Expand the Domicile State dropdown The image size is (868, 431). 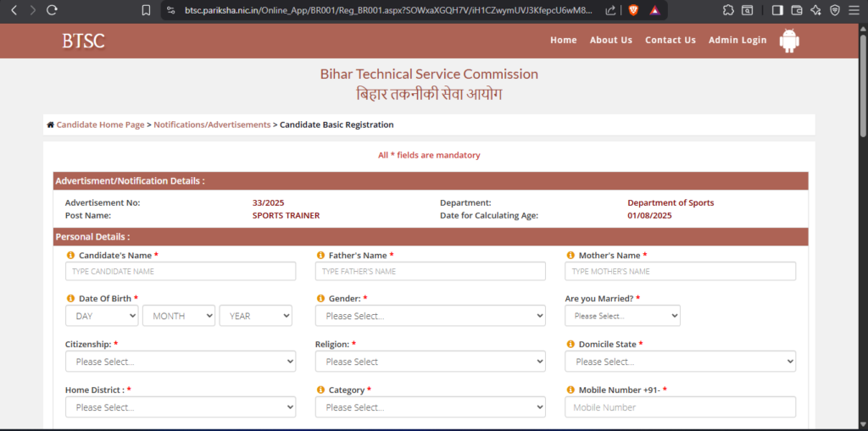tap(680, 362)
